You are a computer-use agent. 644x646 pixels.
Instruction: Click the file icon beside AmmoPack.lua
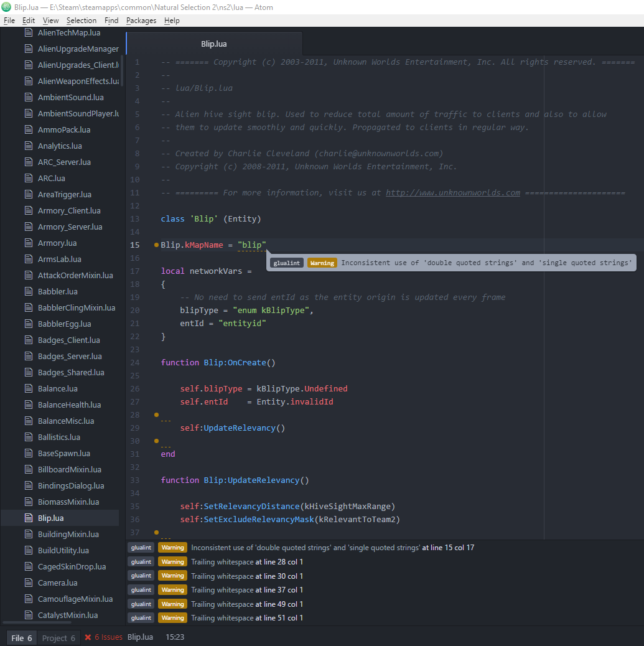coord(29,130)
